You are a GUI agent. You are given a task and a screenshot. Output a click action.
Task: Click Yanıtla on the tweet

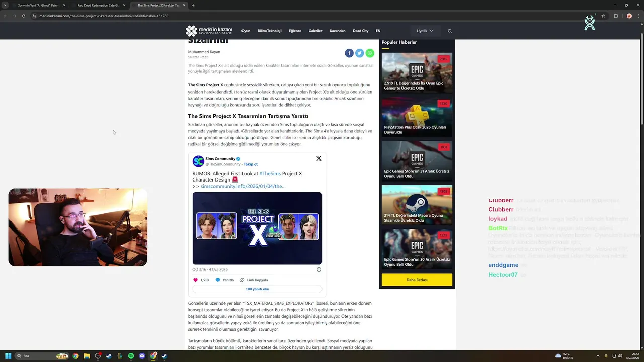225,280
